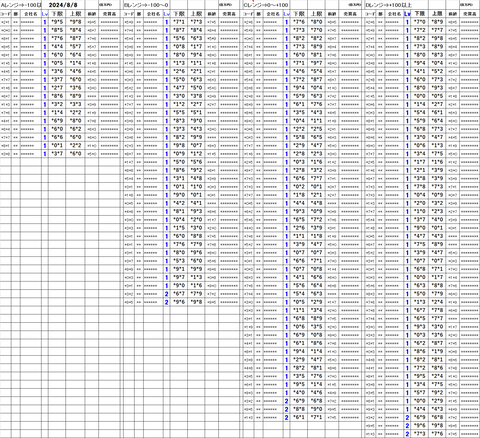Select the 売買高 header in the D range table
Viewport: 480px width, 438px height.
(470, 14)
